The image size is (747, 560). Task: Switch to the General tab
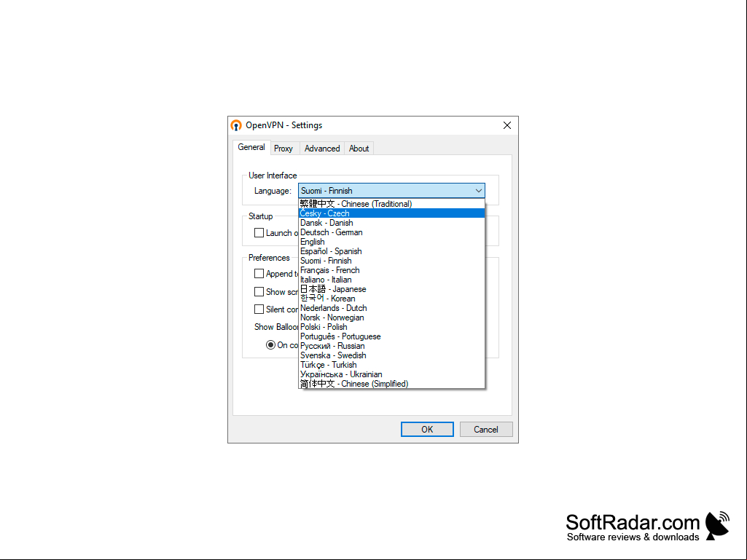click(251, 147)
